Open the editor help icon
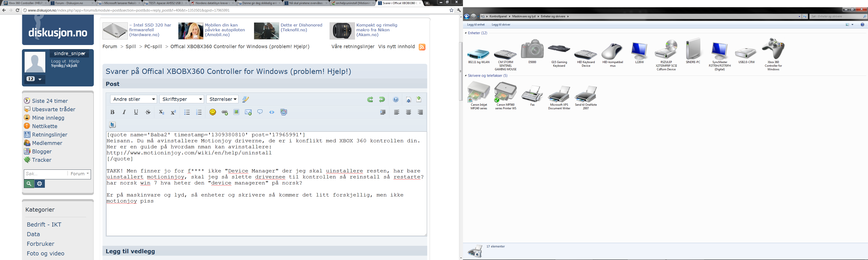This screenshot has height=260, width=868. (396, 99)
